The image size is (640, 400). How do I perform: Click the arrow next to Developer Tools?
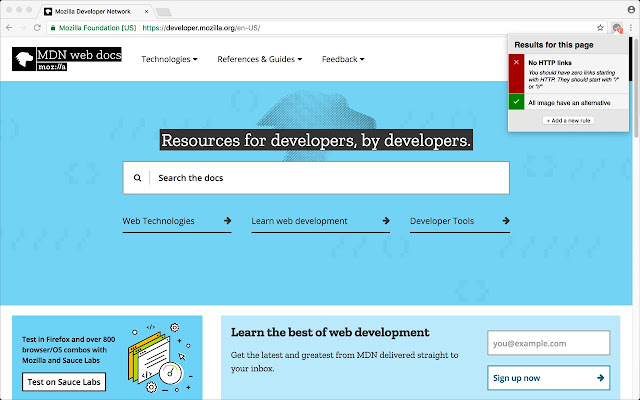506,220
